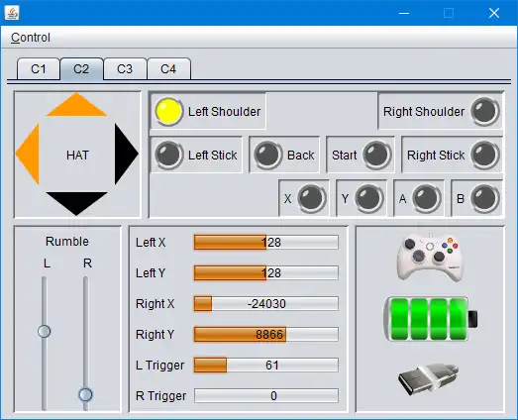Toggle the Left Shoulder indicator light
Image resolution: width=518 pixels, height=420 pixels.
[x=168, y=112]
